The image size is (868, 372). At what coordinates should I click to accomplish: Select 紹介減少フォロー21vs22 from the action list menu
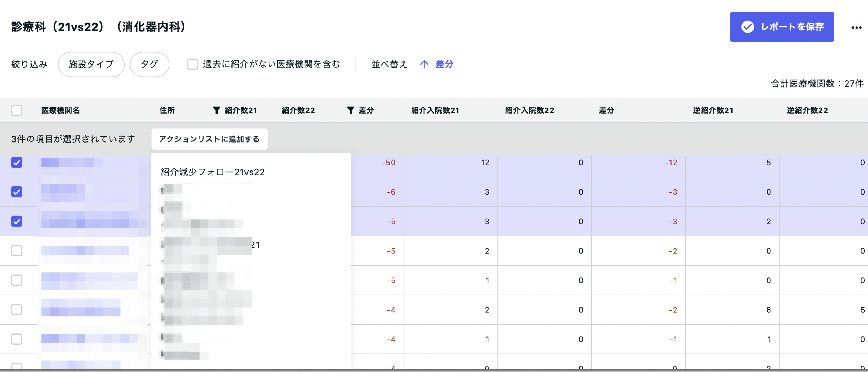point(213,172)
